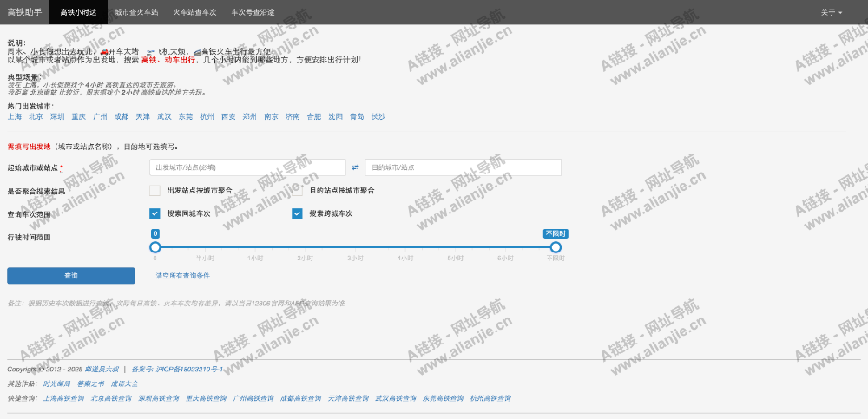
Task: Select 重庆 from popular departure cities
Action: pyautogui.click(x=79, y=117)
